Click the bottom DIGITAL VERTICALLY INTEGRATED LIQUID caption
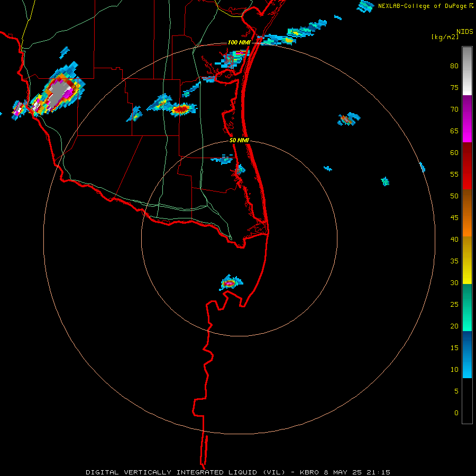Image resolution: width=476 pixels, height=476 pixels. click(x=237, y=472)
